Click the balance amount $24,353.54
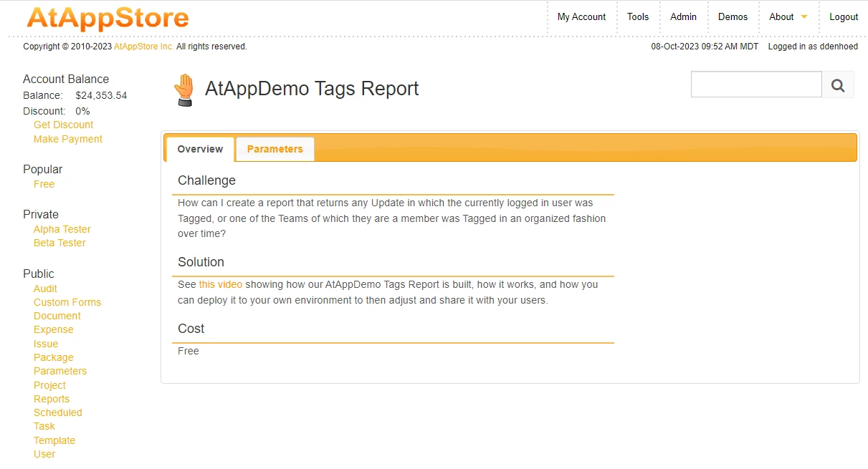The width and height of the screenshot is (868, 469). pyautogui.click(x=101, y=95)
